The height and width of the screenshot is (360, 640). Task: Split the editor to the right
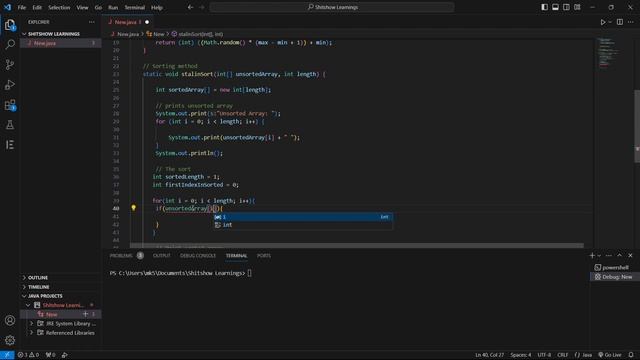pos(620,22)
